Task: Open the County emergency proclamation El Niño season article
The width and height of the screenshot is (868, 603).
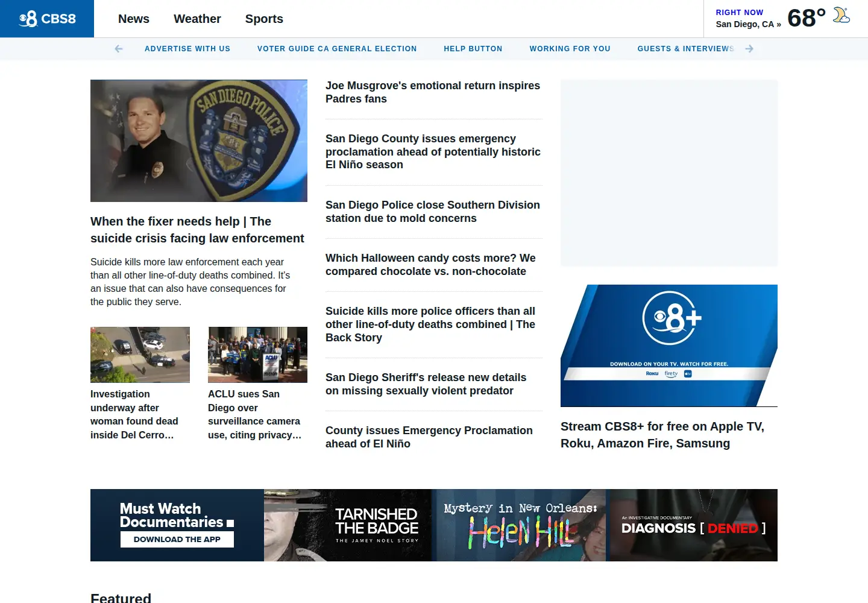Action: pos(433,152)
